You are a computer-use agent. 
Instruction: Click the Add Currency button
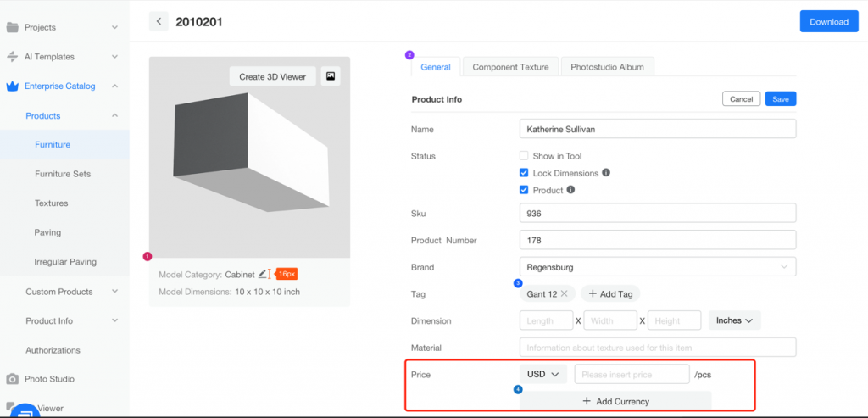point(615,401)
